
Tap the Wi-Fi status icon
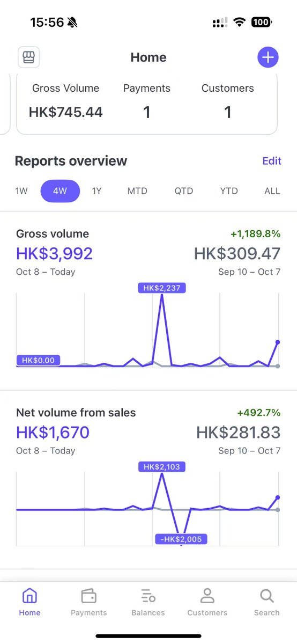click(240, 23)
